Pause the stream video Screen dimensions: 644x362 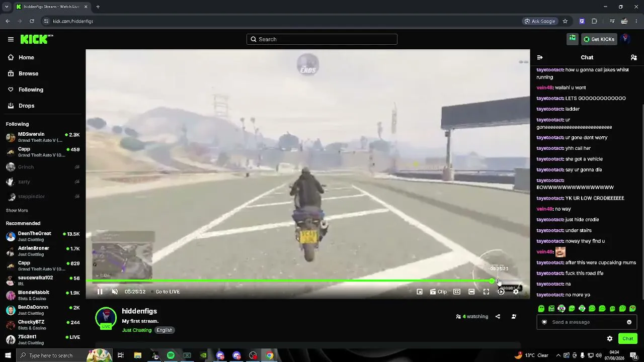click(100, 292)
